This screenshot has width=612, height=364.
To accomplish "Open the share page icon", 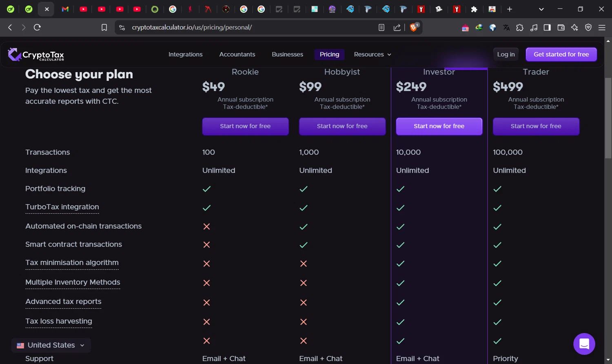I will pos(397,27).
